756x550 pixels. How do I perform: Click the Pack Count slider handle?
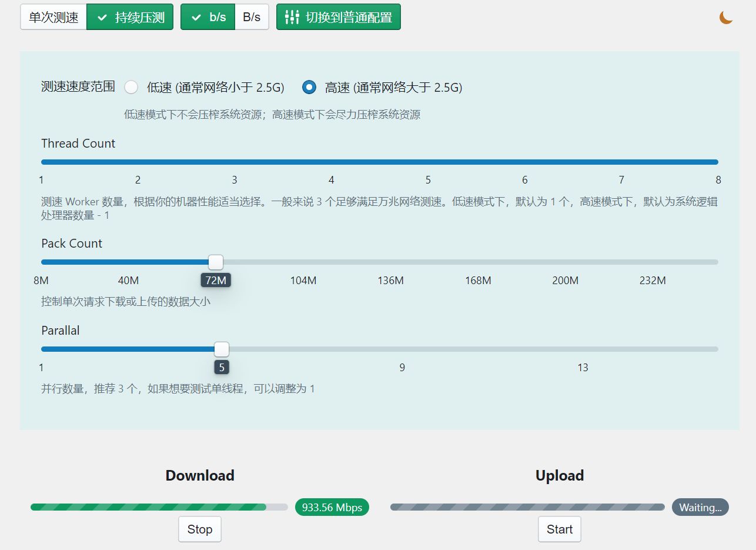[216, 262]
